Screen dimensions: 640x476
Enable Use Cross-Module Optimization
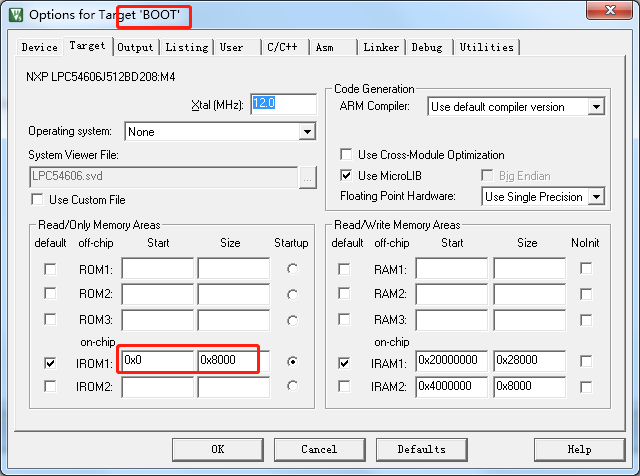pyautogui.click(x=346, y=154)
